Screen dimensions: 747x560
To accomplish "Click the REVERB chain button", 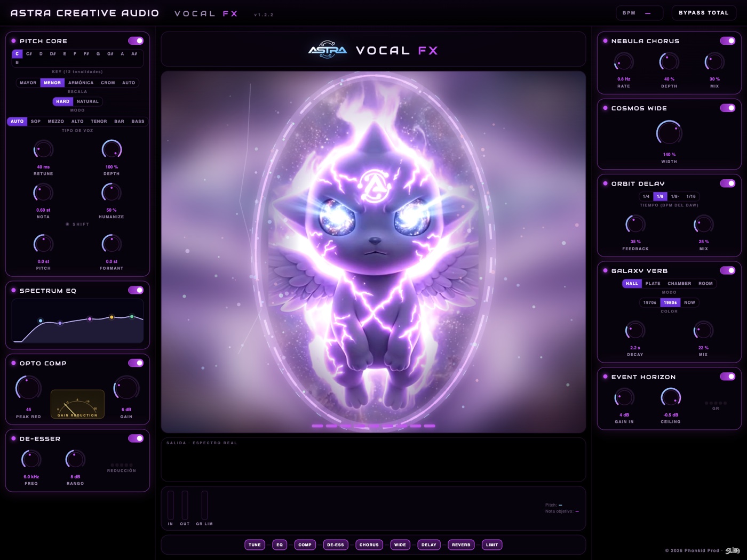I will 461,545.
